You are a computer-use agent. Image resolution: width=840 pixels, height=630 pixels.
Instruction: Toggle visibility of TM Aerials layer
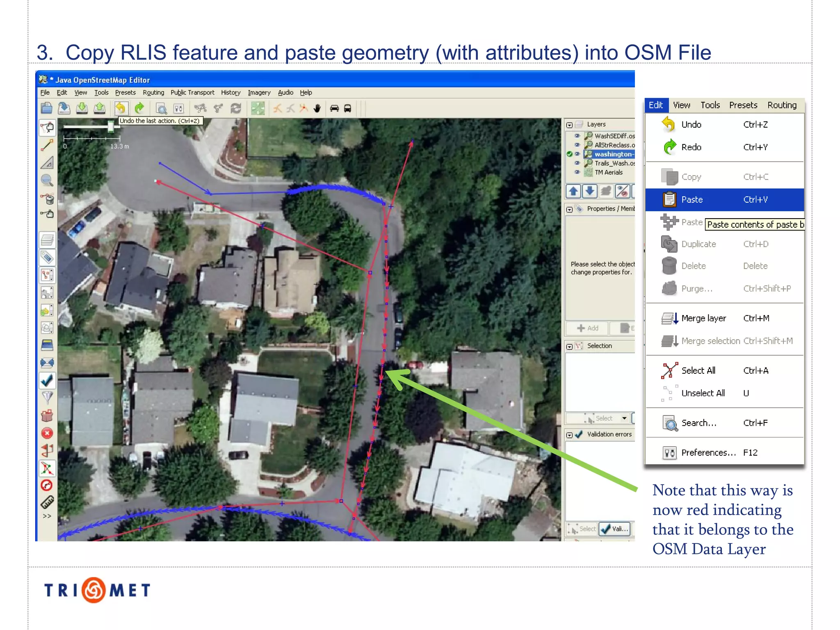tap(577, 172)
